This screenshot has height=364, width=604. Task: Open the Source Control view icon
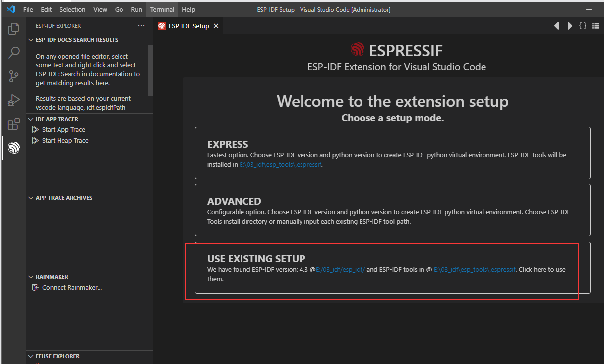coord(14,76)
